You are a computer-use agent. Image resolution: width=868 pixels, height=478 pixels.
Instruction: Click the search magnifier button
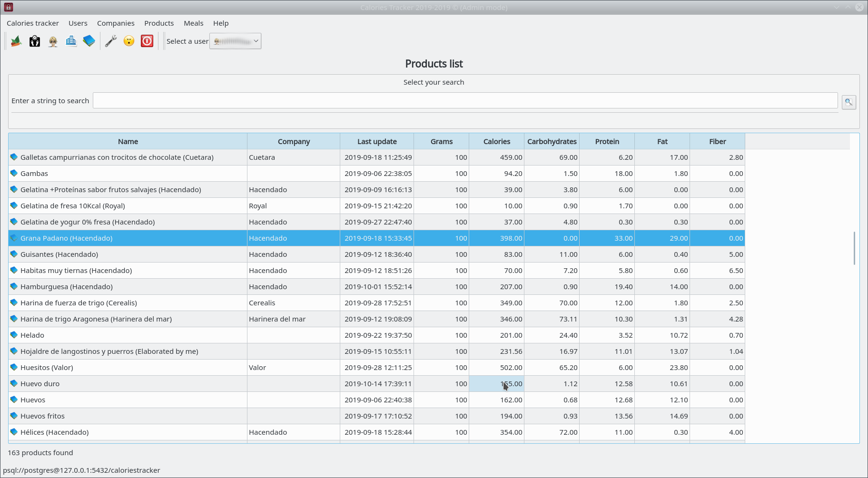(848, 102)
